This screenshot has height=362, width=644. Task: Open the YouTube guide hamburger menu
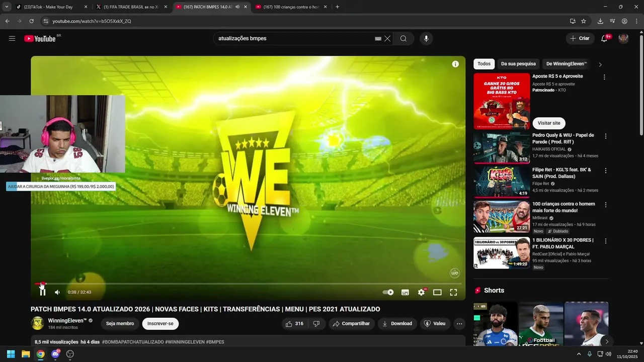pyautogui.click(x=12, y=38)
